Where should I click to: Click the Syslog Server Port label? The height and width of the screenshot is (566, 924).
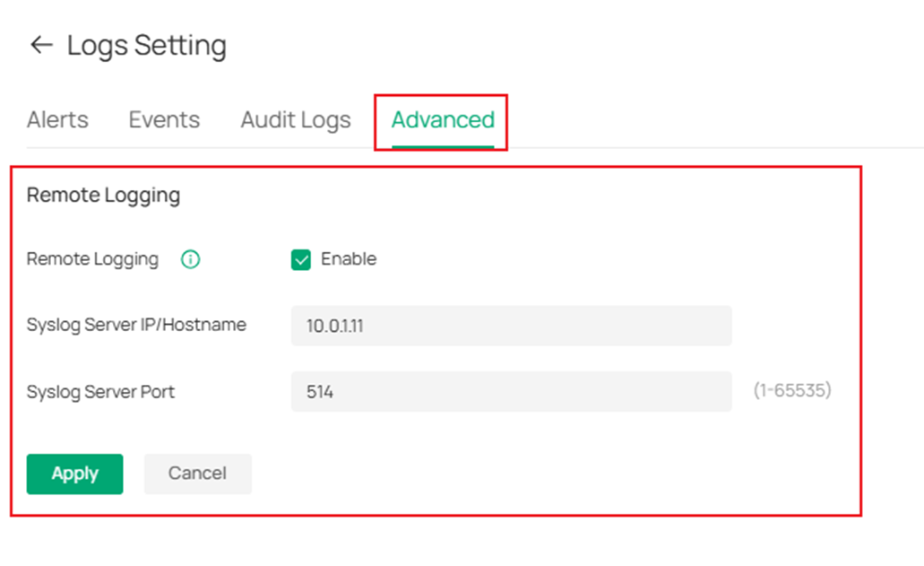point(100,392)
